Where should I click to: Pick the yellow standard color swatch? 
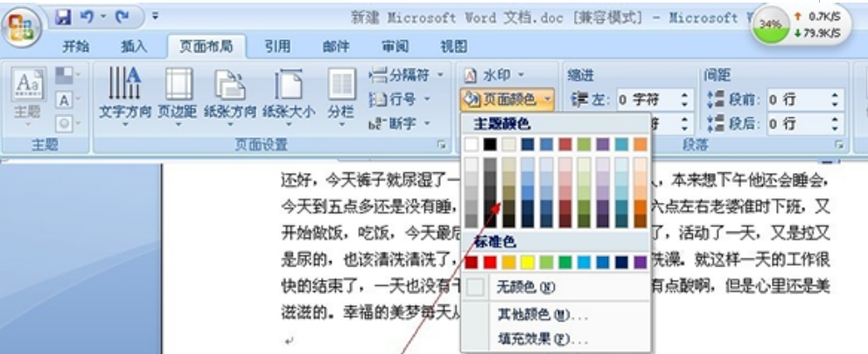coord(528,261)
